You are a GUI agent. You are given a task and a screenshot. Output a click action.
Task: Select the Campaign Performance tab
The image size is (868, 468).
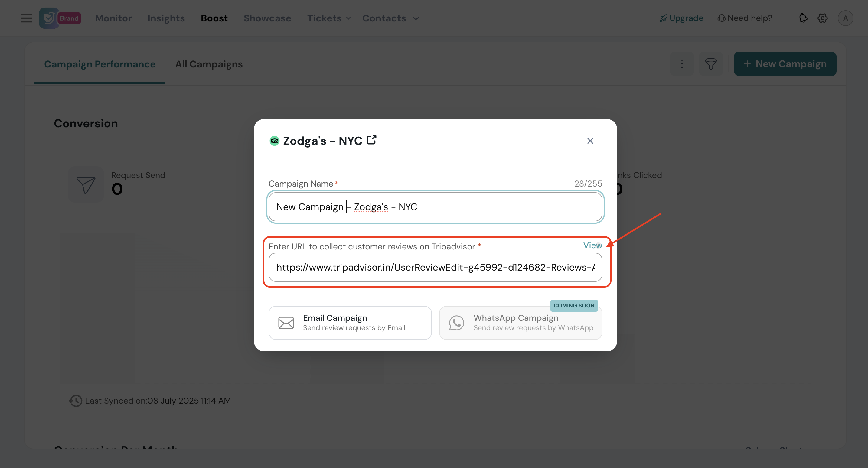[100, 64]
